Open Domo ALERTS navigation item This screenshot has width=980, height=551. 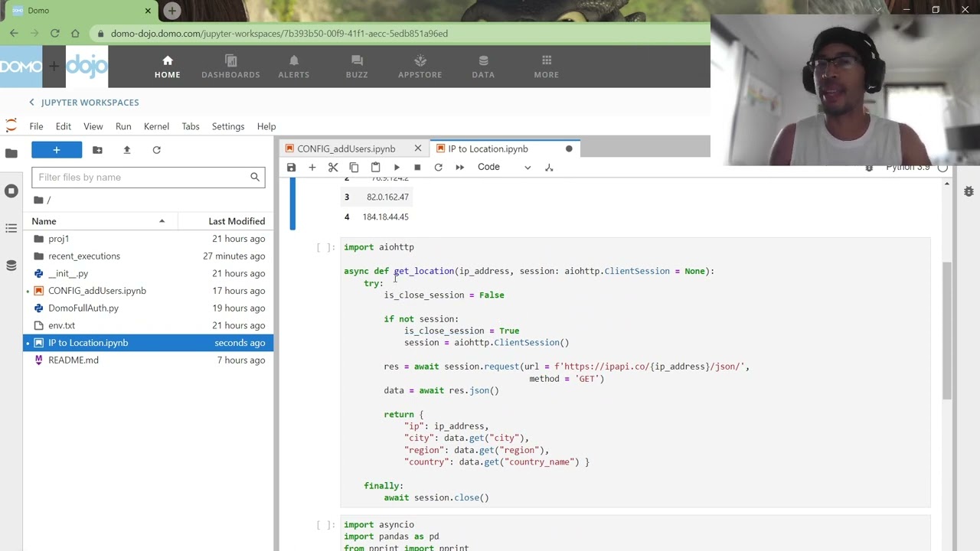(294, 67)
